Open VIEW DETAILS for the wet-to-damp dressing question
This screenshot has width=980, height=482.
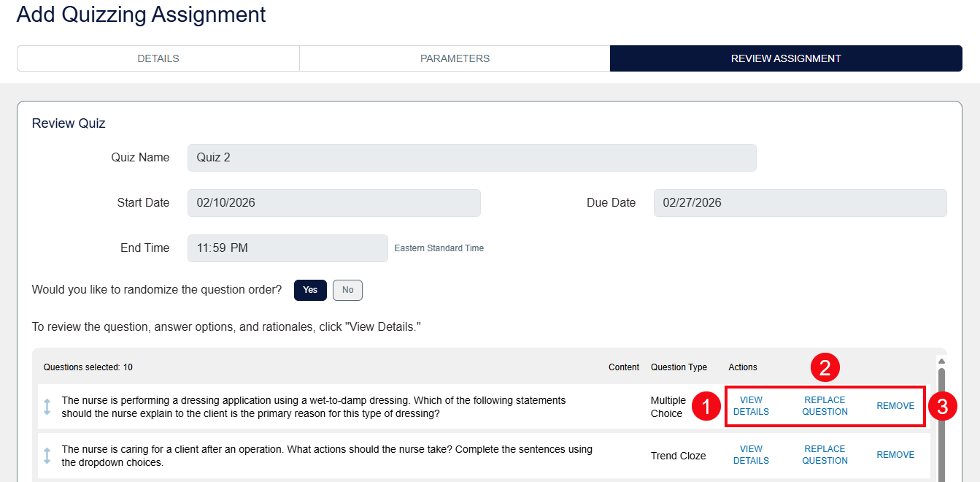pos(751,405)
